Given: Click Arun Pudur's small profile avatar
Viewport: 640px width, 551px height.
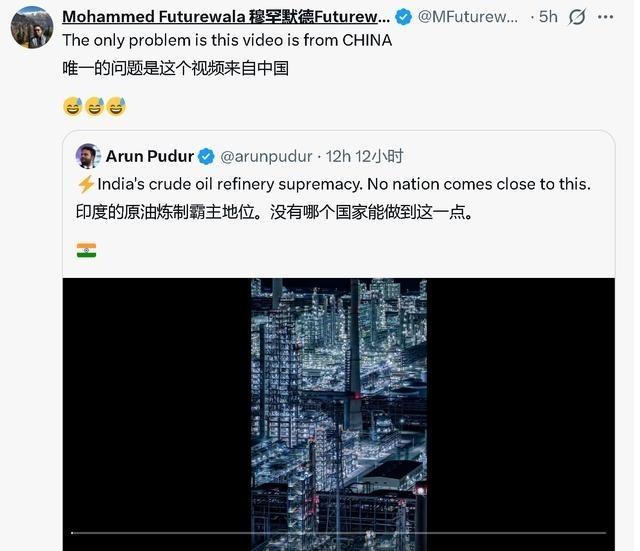Looking at the screenshot, I should tap(88, 156).
